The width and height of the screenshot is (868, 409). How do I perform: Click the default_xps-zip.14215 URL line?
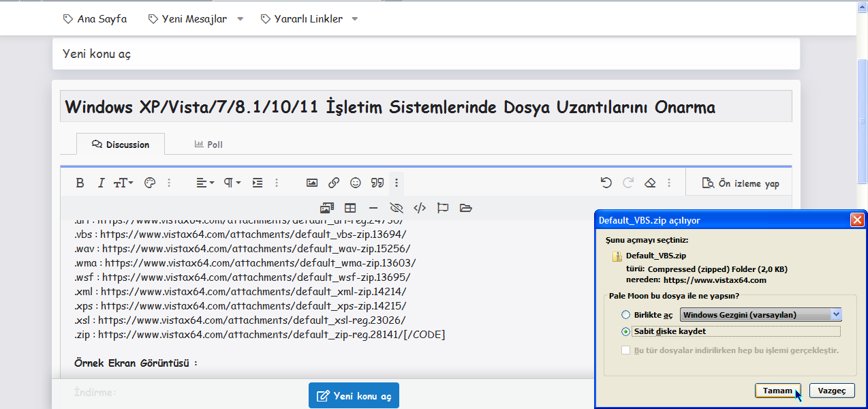[241, 305]
